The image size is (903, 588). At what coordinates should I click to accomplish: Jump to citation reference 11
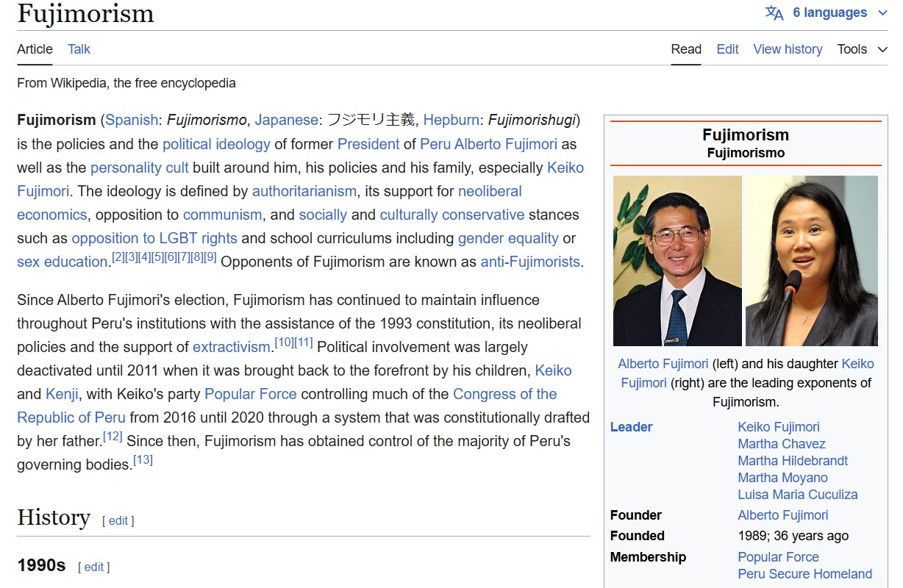(304, 342)
